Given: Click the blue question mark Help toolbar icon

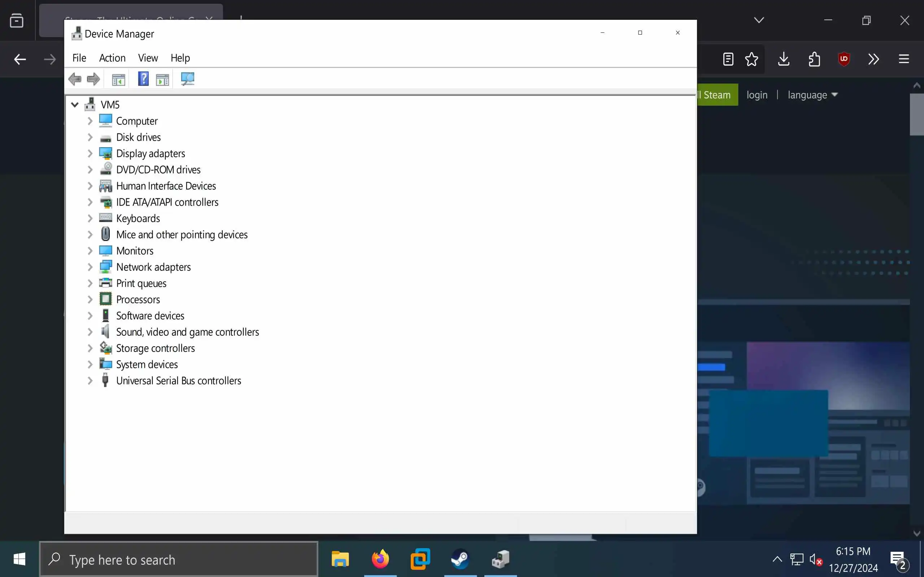Looking at the screenshot, I should pyautogui.click(x=143, y=79).
